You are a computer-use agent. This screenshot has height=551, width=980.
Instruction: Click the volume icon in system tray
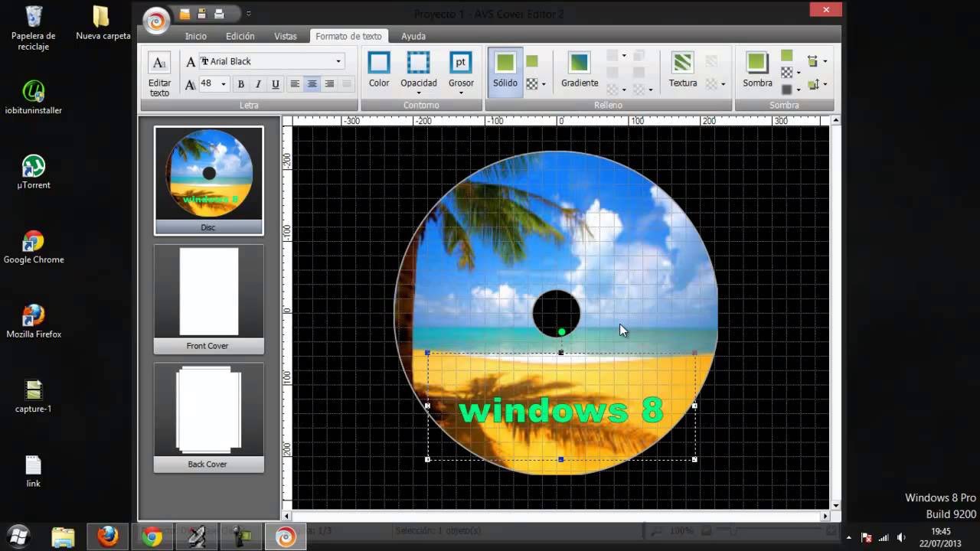click(901, 537)
